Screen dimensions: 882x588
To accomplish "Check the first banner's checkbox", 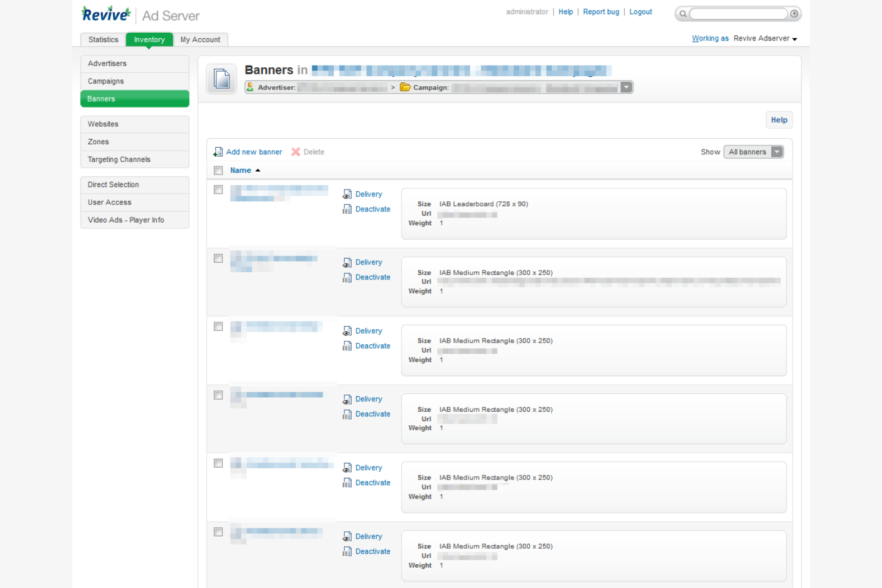I will (x=218, y=189).
